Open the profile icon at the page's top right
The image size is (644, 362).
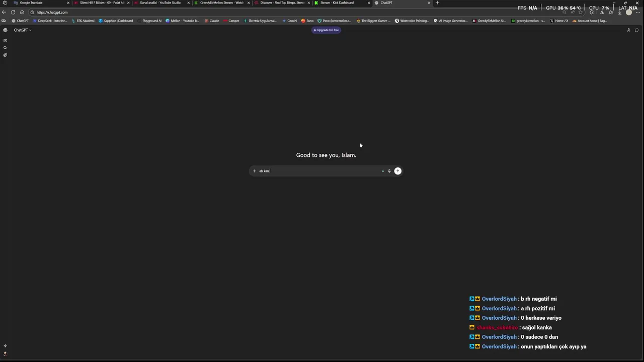click(x=628, y=30)
